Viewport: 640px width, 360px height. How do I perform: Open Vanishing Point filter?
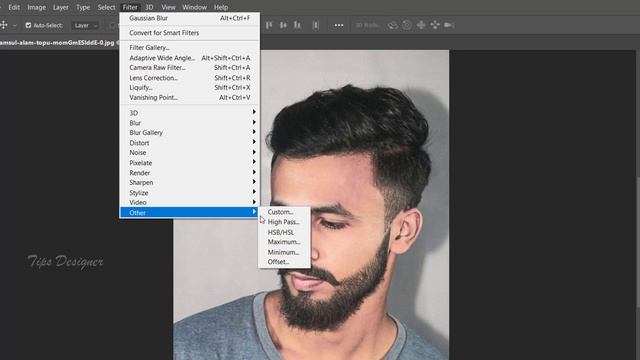(x=189, y=98)
